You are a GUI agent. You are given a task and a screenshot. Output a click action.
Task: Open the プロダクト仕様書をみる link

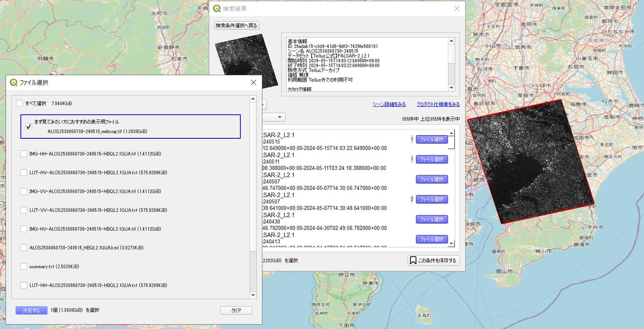click(438, 104)
